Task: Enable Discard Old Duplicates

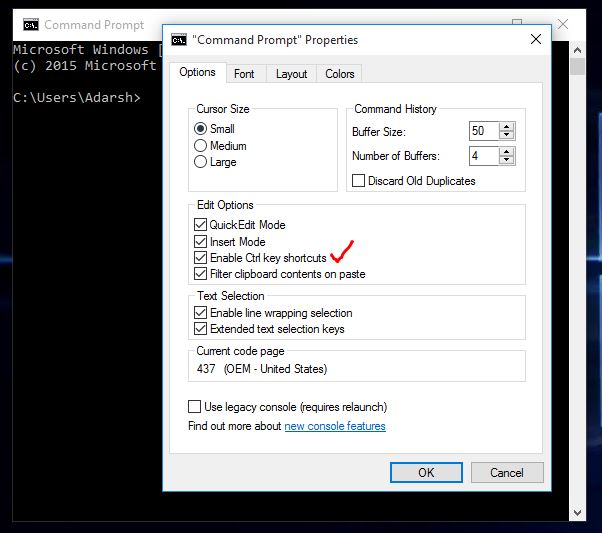Action: [359, 181]
